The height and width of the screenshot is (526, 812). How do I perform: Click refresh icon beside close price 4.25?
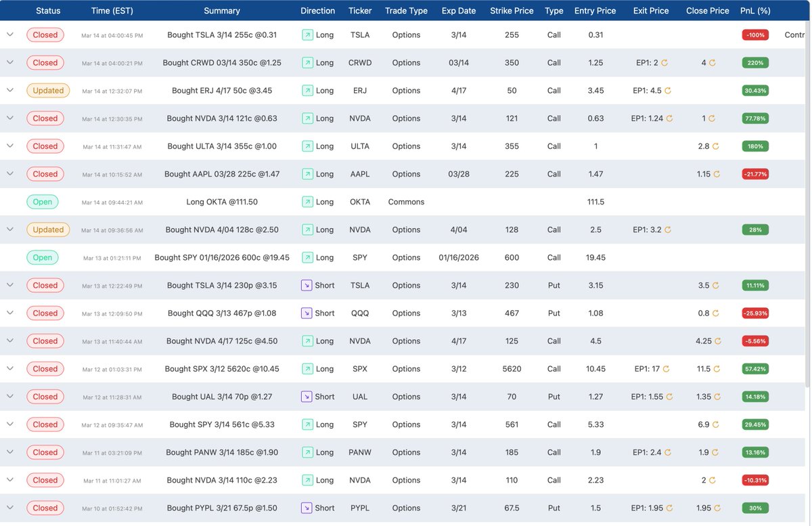[x=719, y=341]
